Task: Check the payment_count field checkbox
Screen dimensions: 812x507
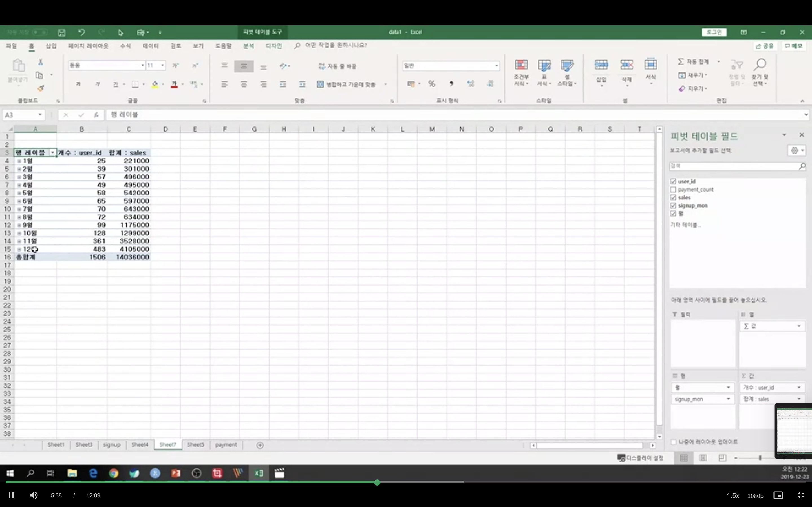Action: click(x=673, y=190)
